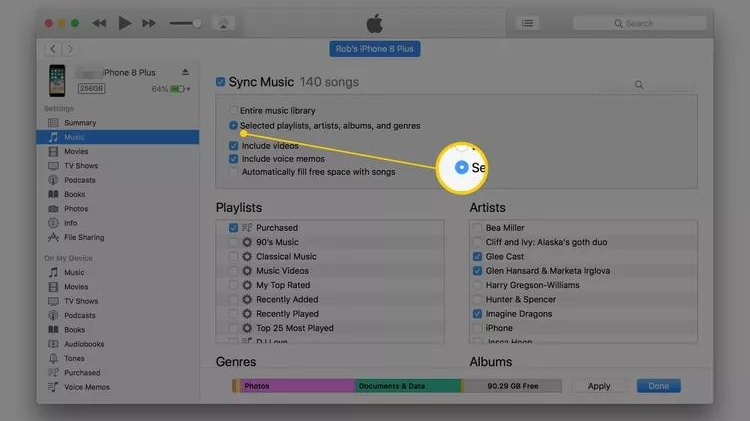Select the Selected playlists, artists radio button
This screenshot has width=750, height=421.
click(233, 125)
